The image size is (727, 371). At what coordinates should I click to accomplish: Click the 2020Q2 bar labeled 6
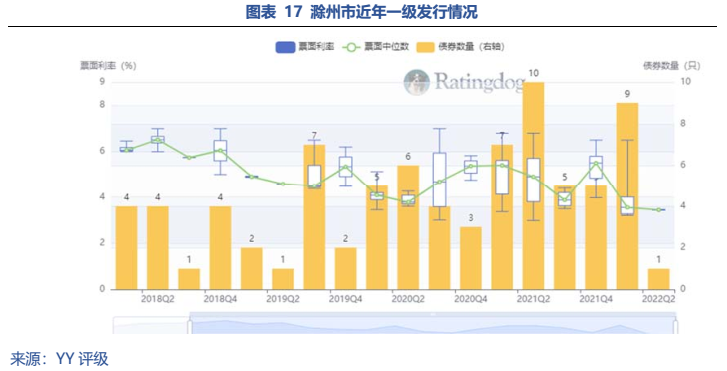408,227
